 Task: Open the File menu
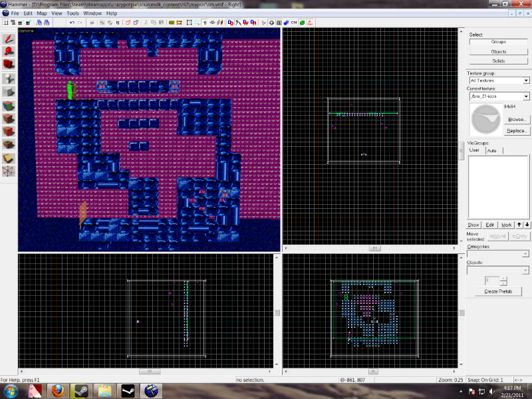pos(15,13)
